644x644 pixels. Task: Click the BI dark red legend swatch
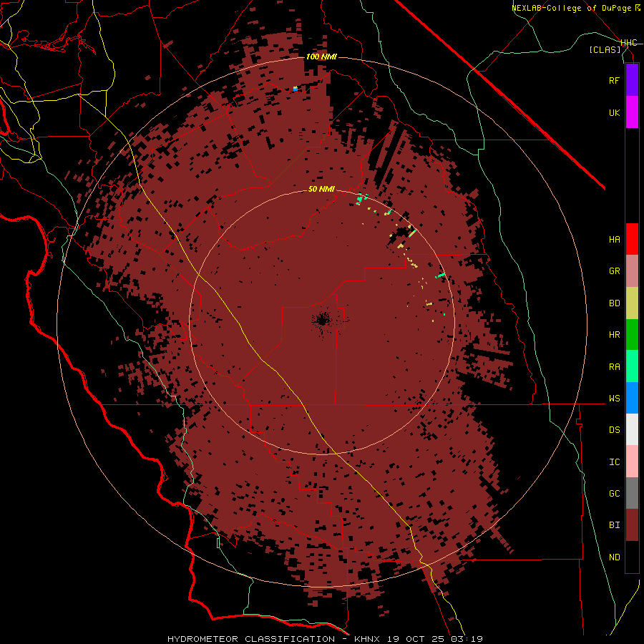(632, 525)
